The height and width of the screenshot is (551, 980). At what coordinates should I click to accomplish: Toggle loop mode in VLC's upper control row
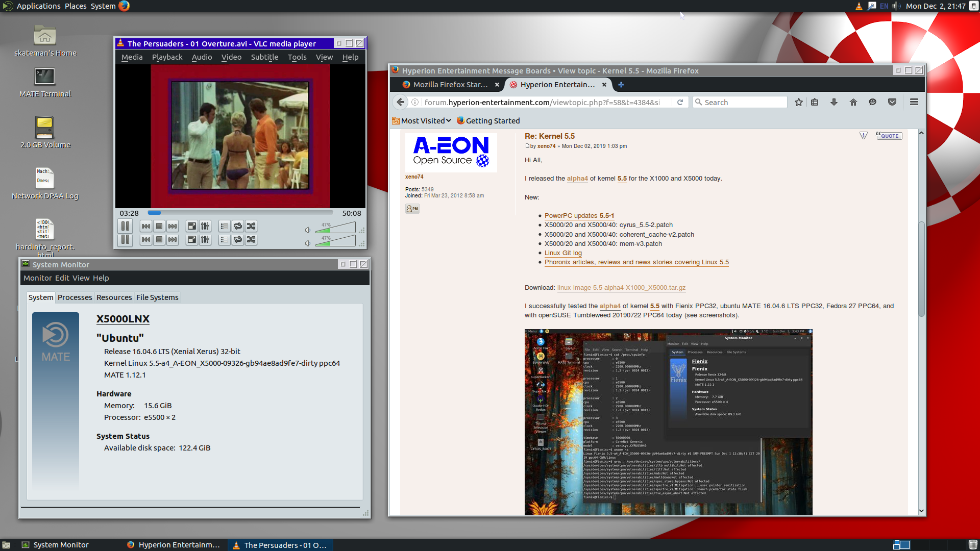238,226
